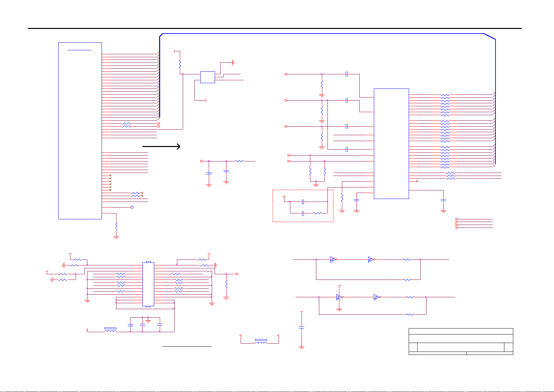Select the series resistor right of filter capacitors
Viewport: 554px width, 392px height.
pos(239,161)
